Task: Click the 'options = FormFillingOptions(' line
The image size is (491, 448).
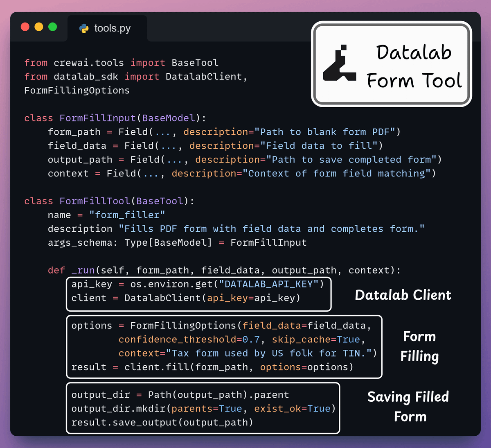Action: (x=221, y=326)
